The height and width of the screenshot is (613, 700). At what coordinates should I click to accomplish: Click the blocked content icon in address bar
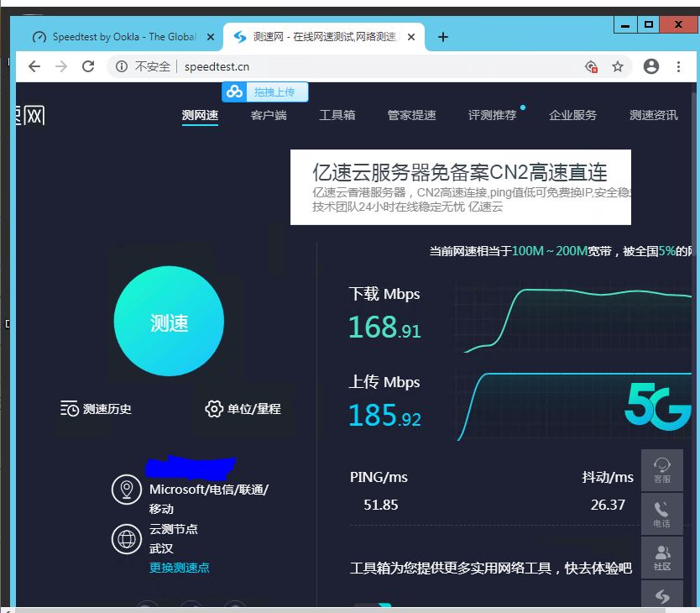click(591, 66)
